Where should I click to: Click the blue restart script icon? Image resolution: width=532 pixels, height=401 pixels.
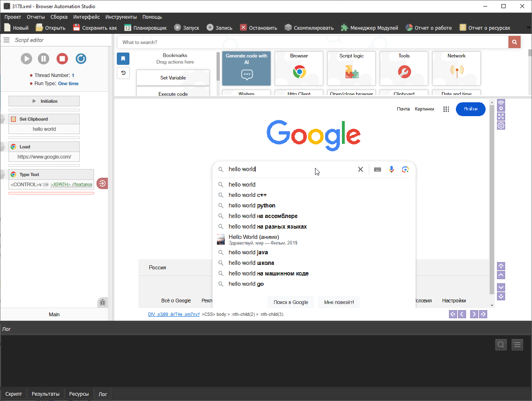coord(81,59)
